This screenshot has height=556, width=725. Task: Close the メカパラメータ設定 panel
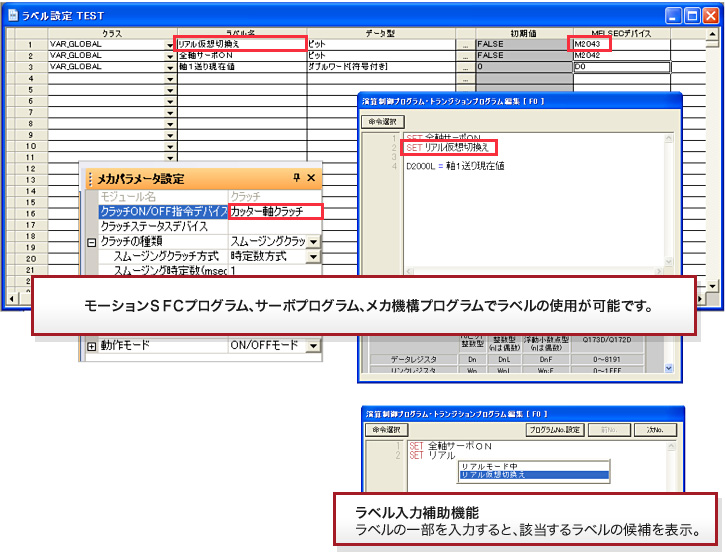[311, 178]
